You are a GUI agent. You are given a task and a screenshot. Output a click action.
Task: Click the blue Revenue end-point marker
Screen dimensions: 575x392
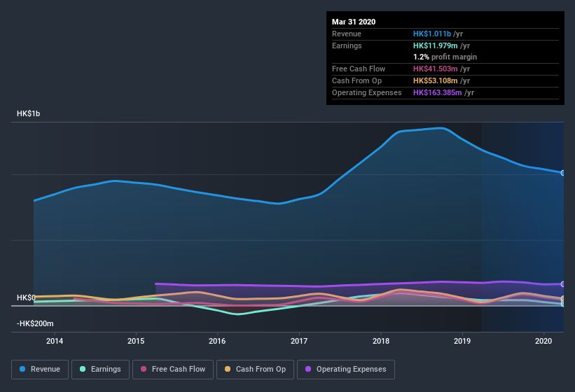563,173
